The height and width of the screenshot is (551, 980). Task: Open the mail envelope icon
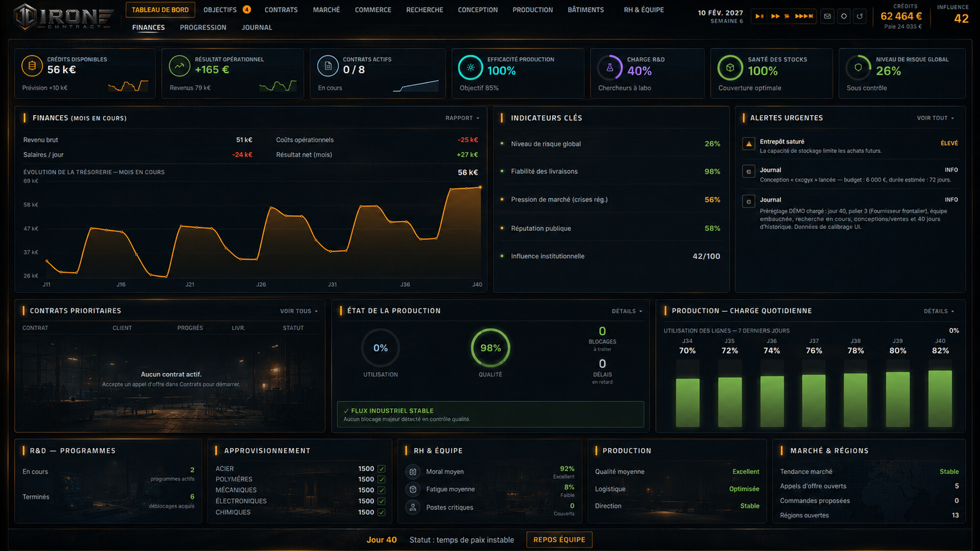tap(827, 16)
